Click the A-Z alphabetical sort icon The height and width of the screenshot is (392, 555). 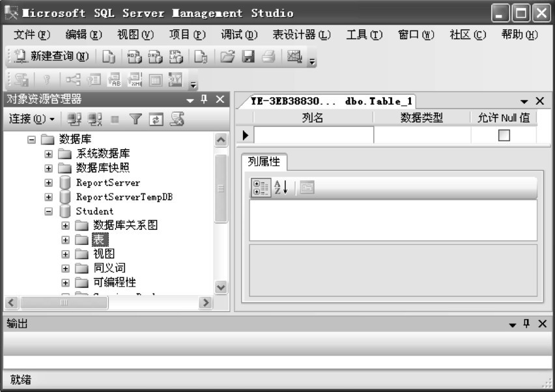point(281,188)
